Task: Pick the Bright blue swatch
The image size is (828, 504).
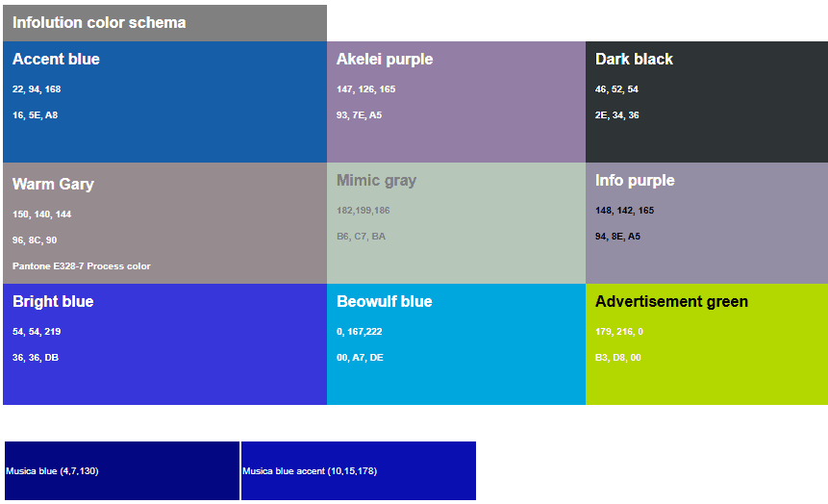Action: point(164,344)
